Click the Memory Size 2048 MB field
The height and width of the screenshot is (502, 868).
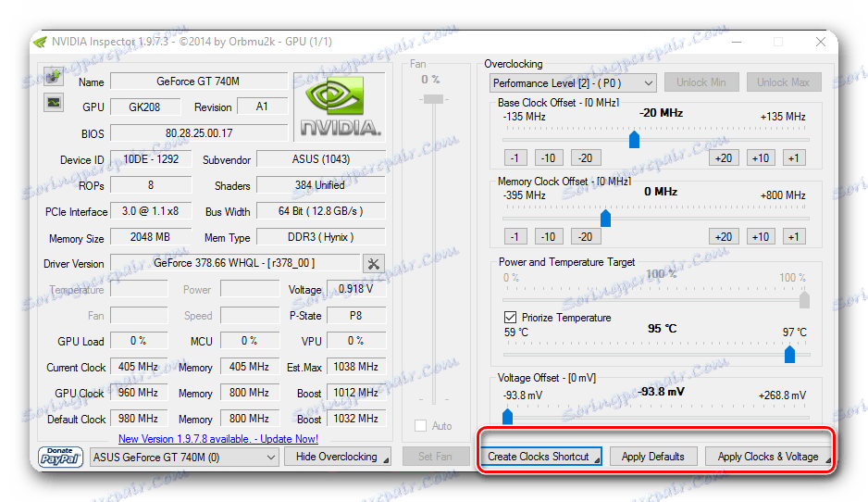[151, 237]
